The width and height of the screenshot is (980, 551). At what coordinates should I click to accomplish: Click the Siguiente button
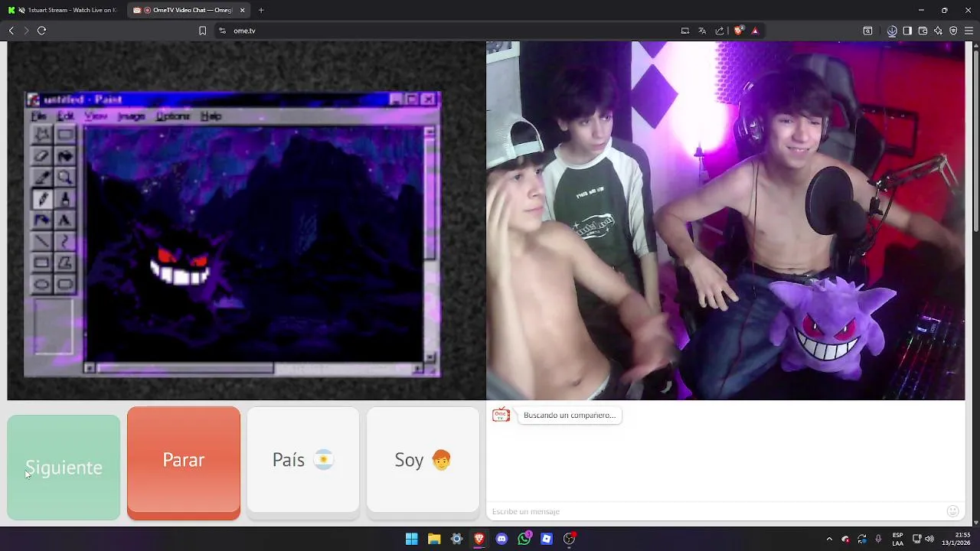pyautogui.click(x=64, y=467)
